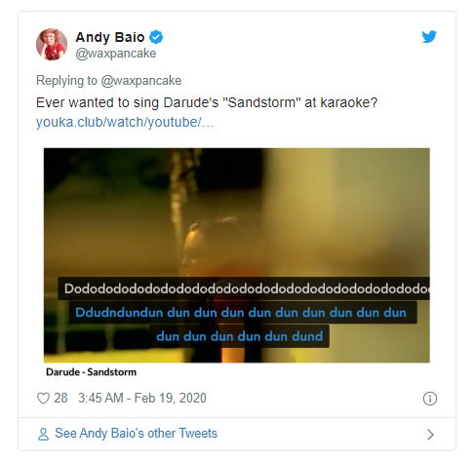The height and width of the screenshot is (459, 476).
Task: Click the blue dun dun dund lyric line
Action: point(240,336)
